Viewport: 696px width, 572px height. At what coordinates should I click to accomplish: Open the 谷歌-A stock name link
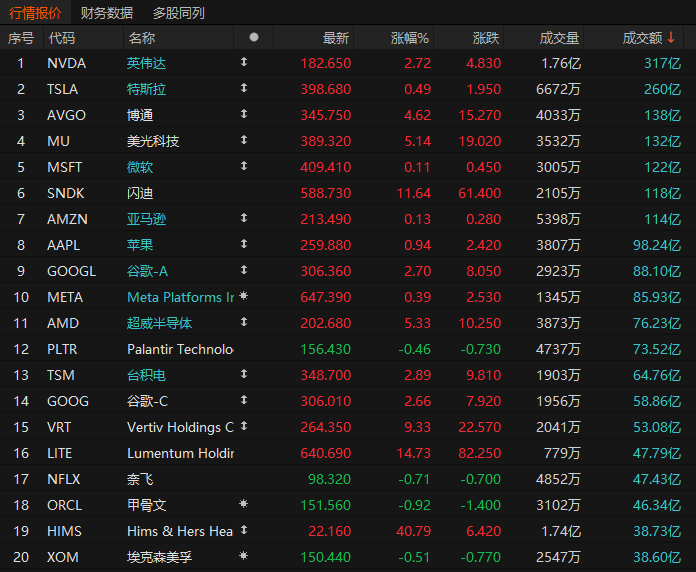(147, 271)
